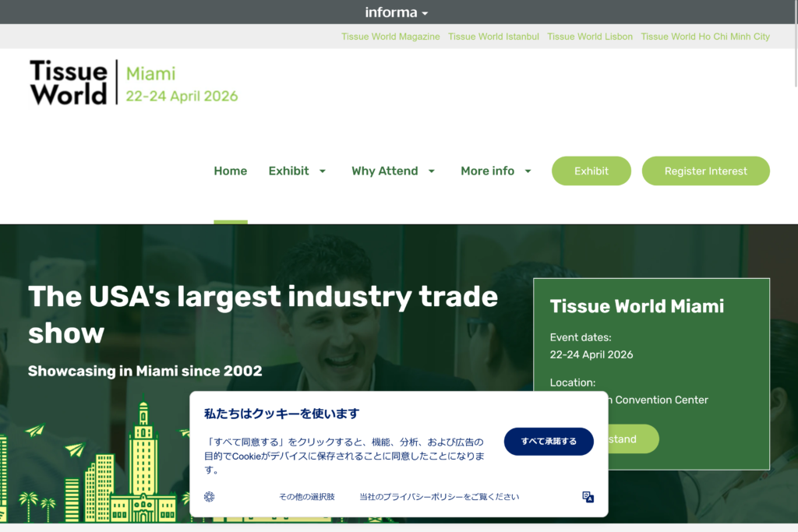Click the cookie settings gear icon
Image resolution: width=798 pixels, height=532 pixels.
point(209,497)
